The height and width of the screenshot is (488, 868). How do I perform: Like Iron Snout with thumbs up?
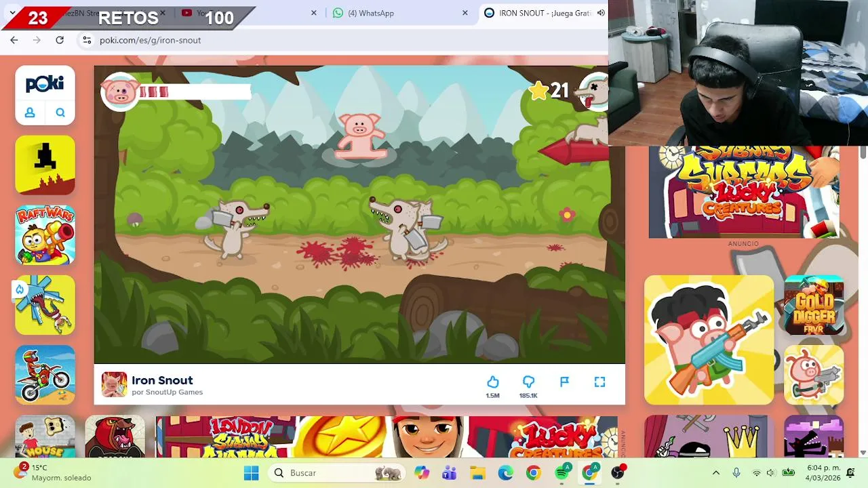pyautogui.click(x=493, y=382)
